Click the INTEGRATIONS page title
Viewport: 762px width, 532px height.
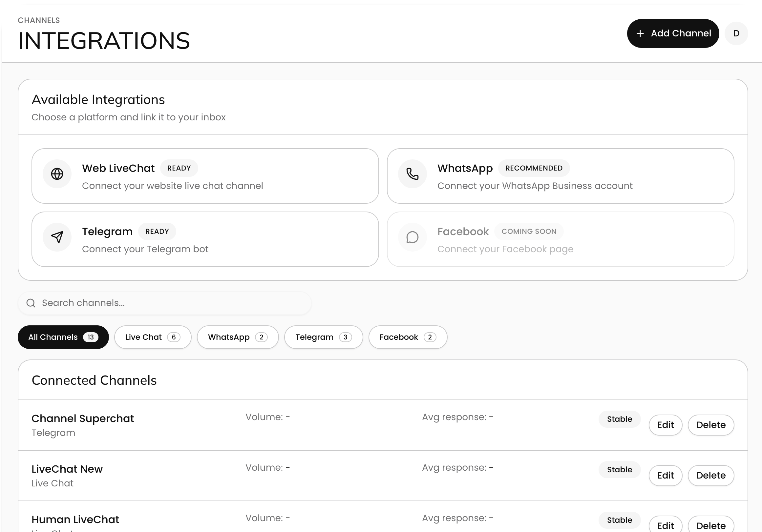pyautogui.click(x=104, y=41)
